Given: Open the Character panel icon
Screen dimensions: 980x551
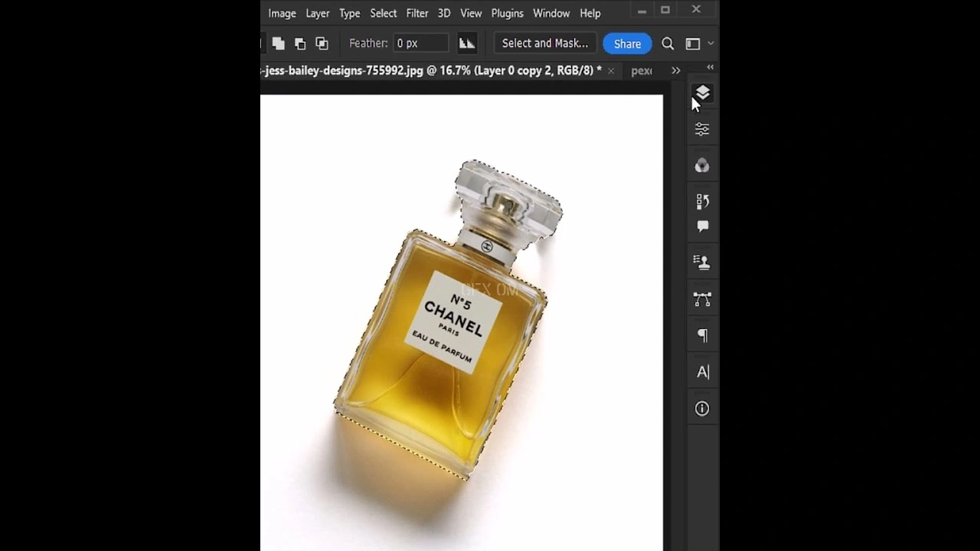Looking at the screenshot, I should tap(702, 371).
